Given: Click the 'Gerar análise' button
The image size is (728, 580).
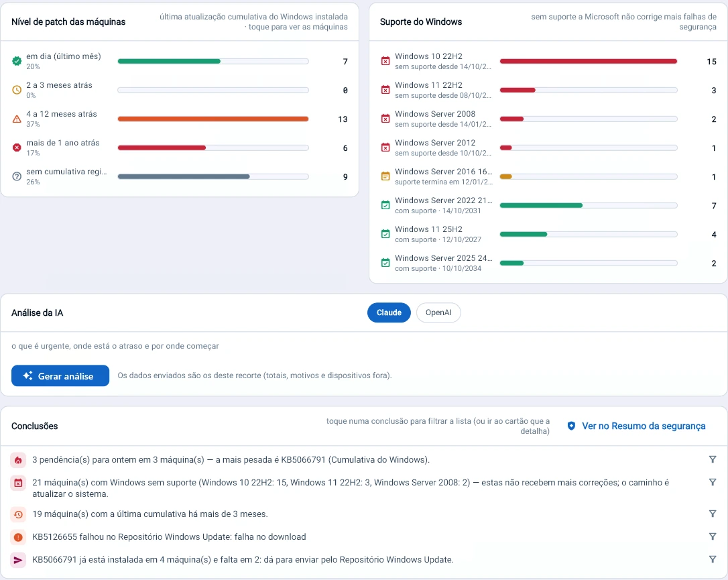Looking at the screenshot, I should (60, 375).
